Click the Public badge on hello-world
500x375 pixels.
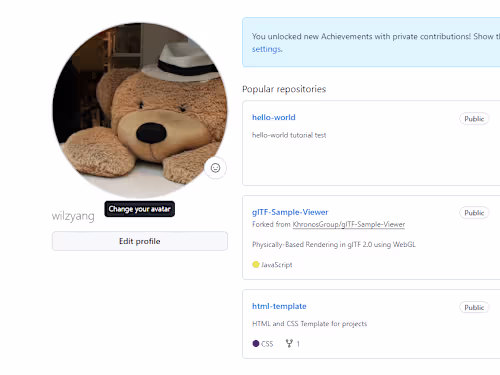[474, 119]
